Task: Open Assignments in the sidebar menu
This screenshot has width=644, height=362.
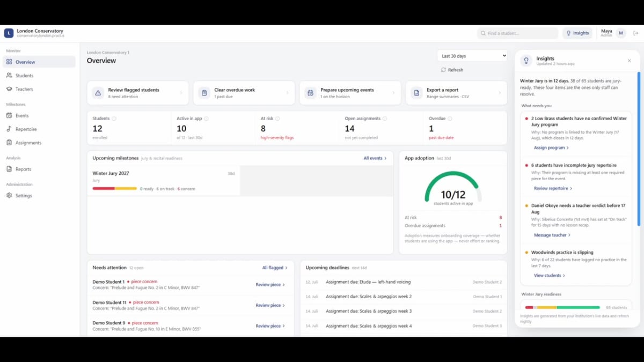Action: tap(39, 143)
